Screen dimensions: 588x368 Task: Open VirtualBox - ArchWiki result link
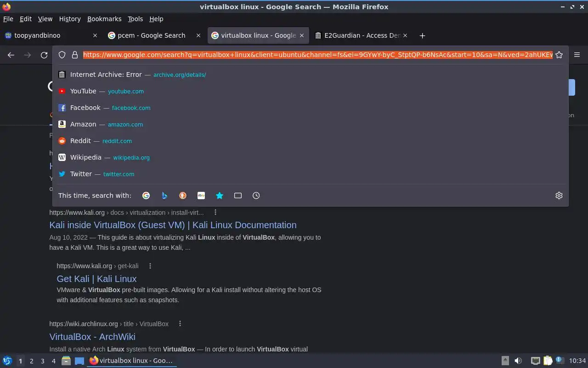point(92,337)
